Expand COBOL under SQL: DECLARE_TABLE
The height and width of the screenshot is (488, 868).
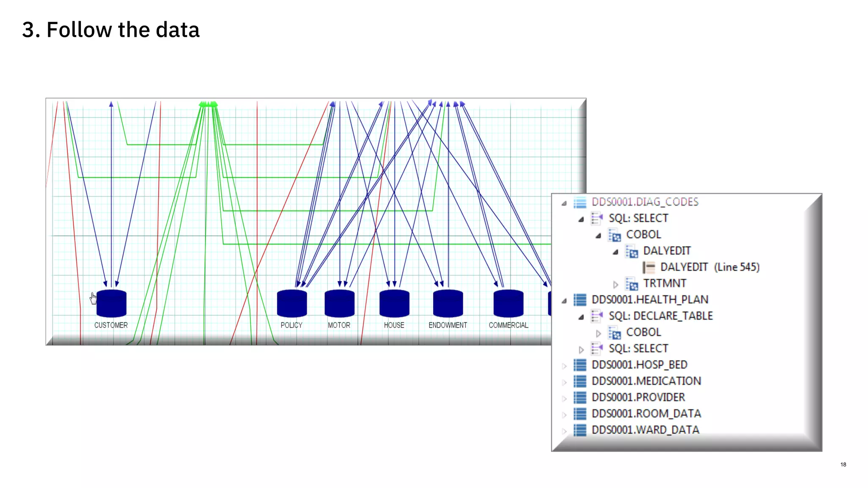pos(598,333)
